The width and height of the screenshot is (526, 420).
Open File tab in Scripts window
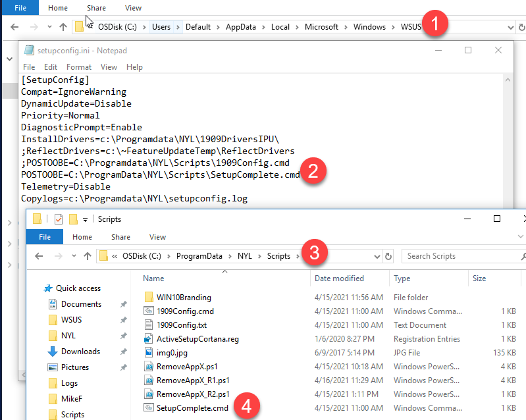coord(45,237)
